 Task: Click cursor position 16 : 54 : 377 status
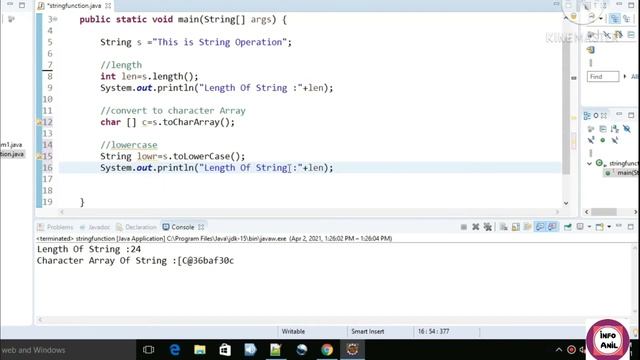coord(433,331)
